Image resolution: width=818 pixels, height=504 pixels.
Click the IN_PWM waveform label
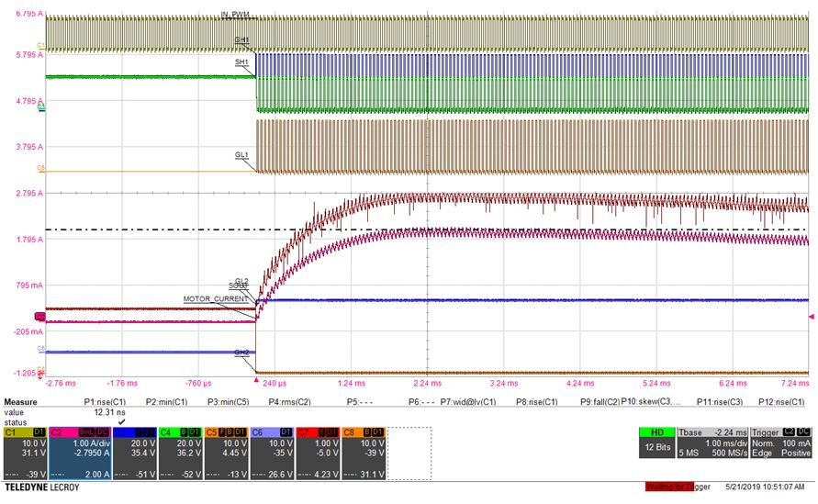point(236,15)
